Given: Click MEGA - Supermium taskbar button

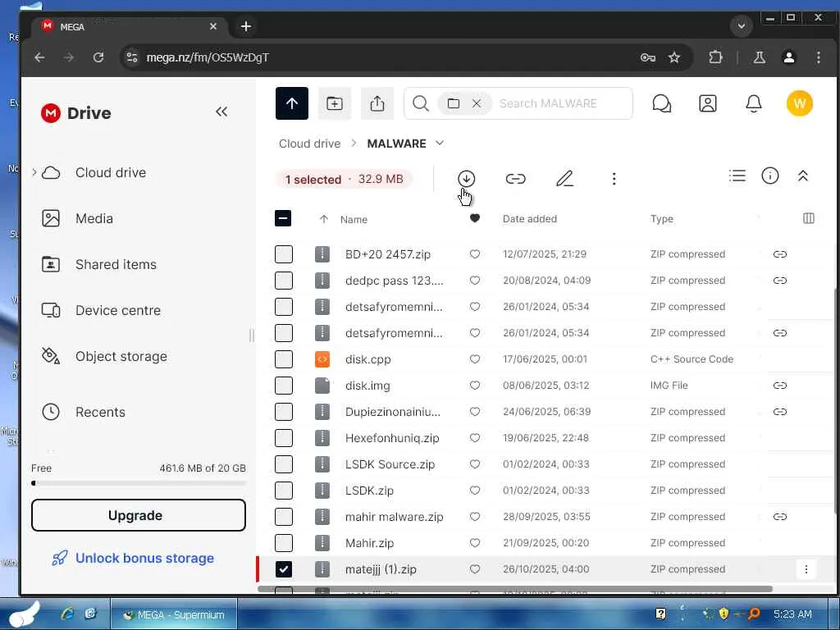Looking at the screenshot, I should 174,614.
